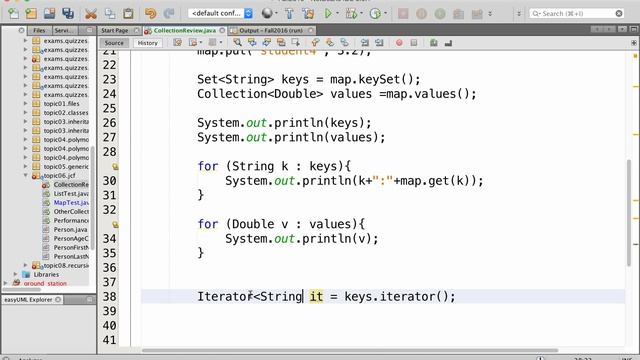Click the greyed Redo arrow icon
Image resolution: width=640 pixels, height=360 pixels.
(169, 13)
